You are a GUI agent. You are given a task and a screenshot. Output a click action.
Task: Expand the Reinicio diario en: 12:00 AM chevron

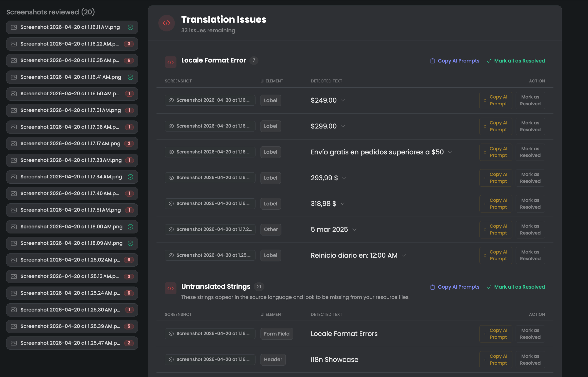pos(404,256)
